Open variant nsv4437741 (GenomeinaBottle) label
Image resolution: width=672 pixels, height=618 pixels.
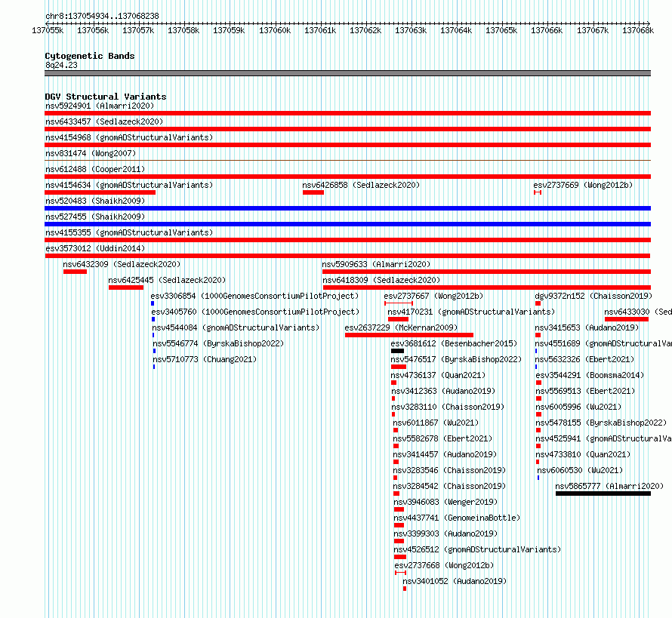[457, 518]
